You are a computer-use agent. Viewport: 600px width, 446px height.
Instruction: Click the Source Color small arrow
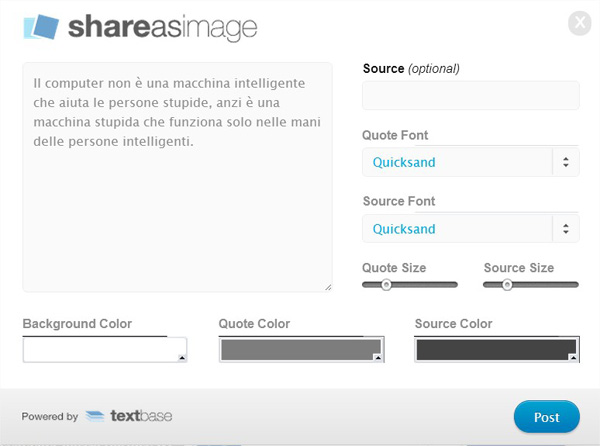coord(573,358)
